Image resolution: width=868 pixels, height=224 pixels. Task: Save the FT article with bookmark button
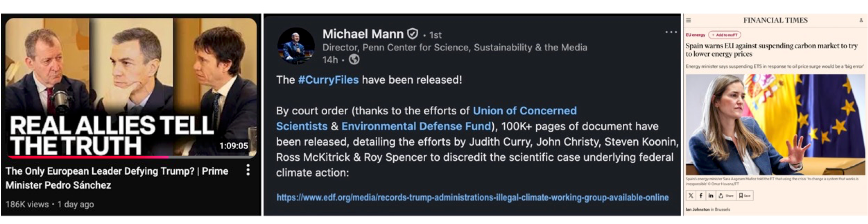point(744,196)
